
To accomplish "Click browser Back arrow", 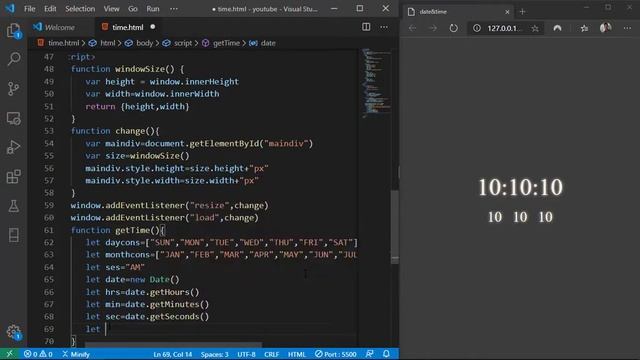I will pos(413,28).
